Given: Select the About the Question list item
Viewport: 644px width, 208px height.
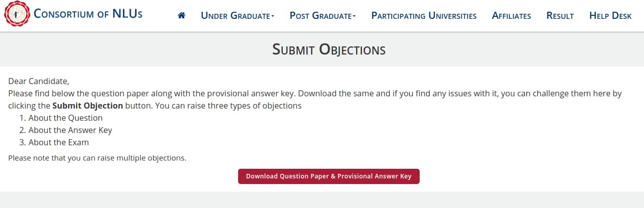Looking at the screenshot, I should [65, 118].
